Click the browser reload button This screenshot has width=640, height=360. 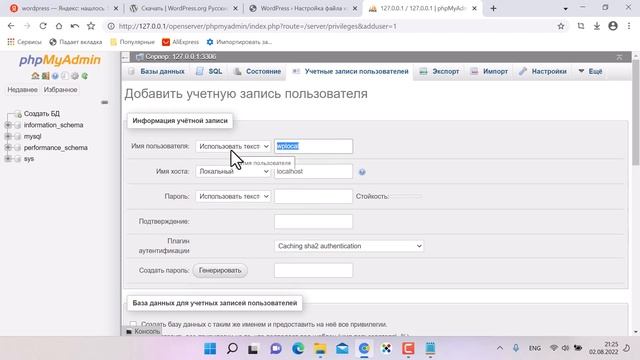tap(43, 26)
